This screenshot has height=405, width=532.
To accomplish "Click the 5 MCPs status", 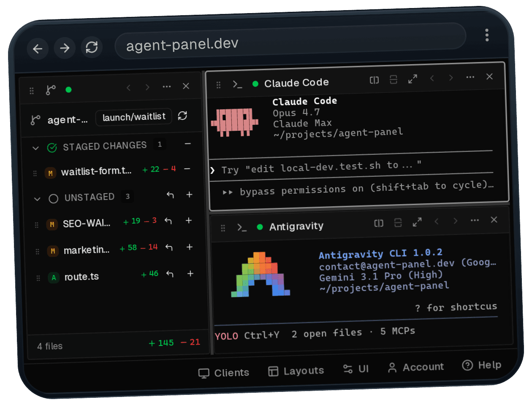I will tap(397, 331).
